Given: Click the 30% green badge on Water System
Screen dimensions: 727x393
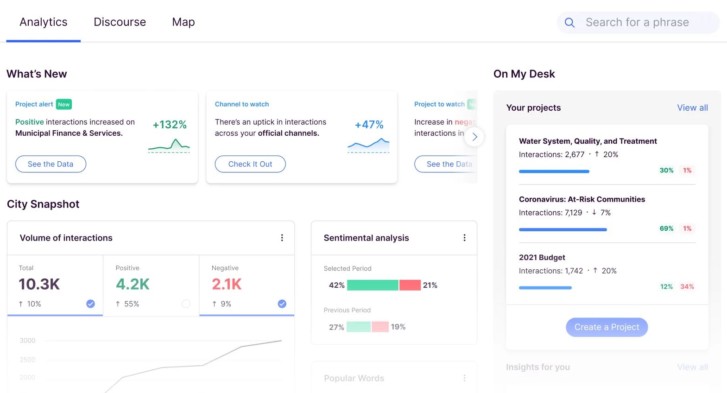Looking at the screenshot, I should pos(666,171).
